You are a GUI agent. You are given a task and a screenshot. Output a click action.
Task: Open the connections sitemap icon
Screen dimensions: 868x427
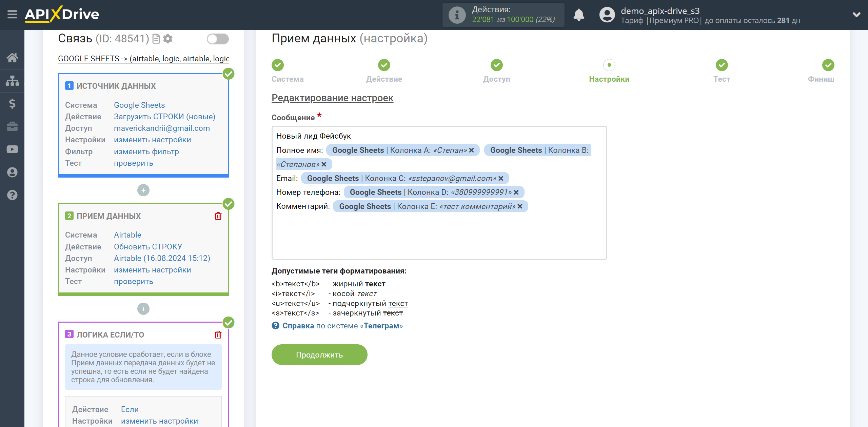point(12,81)
